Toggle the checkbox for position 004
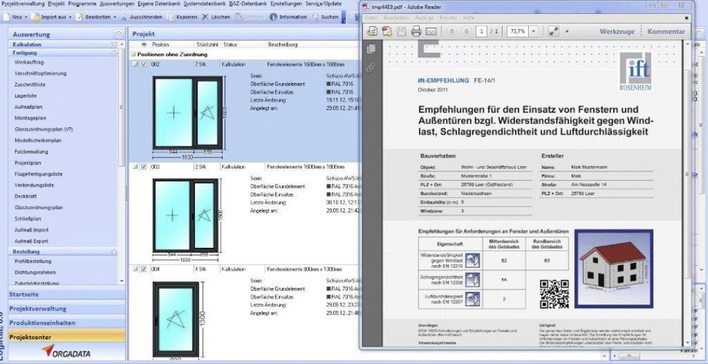Viewport: 708px width, 364px height. tap(144, 269)
